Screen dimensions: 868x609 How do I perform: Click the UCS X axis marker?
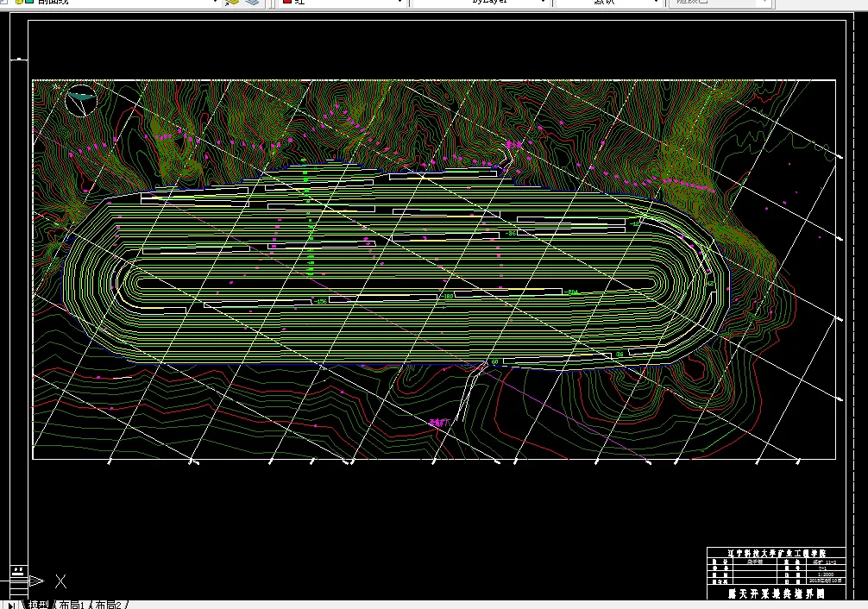[61, 581]
